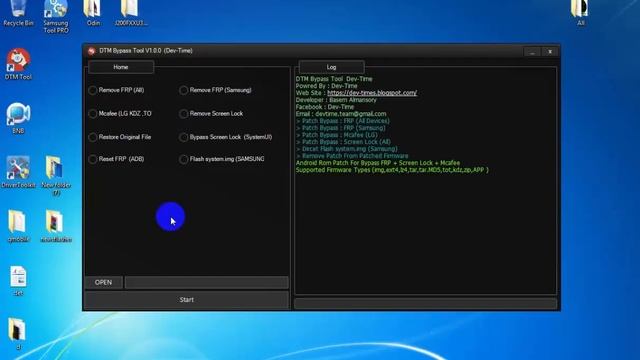Click the file path field beside OPEN
Screen dimensions: 640x360
(207, 282)
